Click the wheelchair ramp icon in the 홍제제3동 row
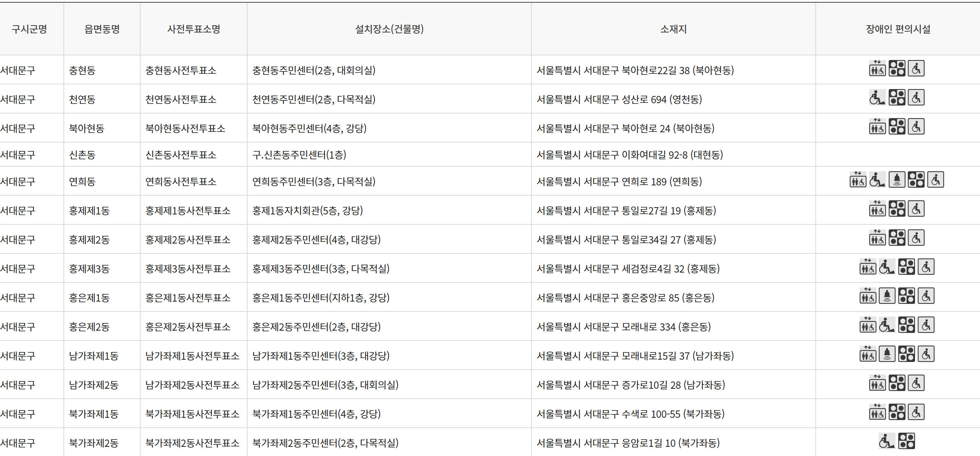This screenshot has height=456, width=980. point(887,267)
